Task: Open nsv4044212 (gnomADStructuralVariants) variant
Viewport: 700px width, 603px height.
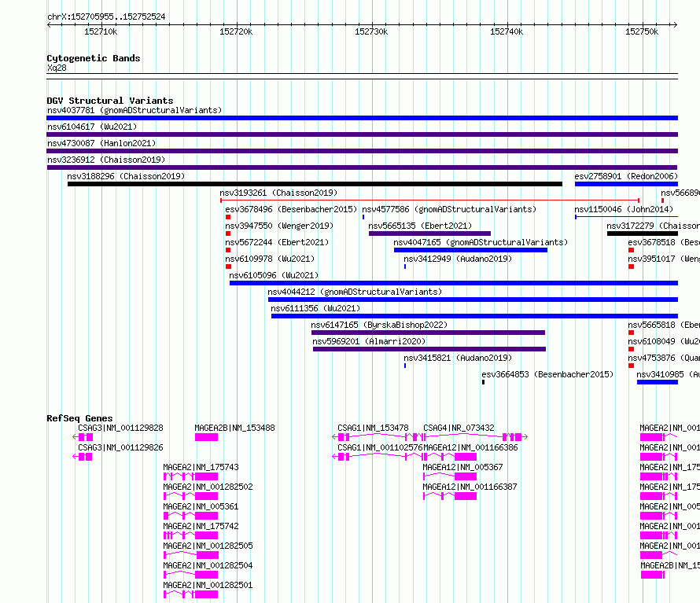Action: pos(355,292)
